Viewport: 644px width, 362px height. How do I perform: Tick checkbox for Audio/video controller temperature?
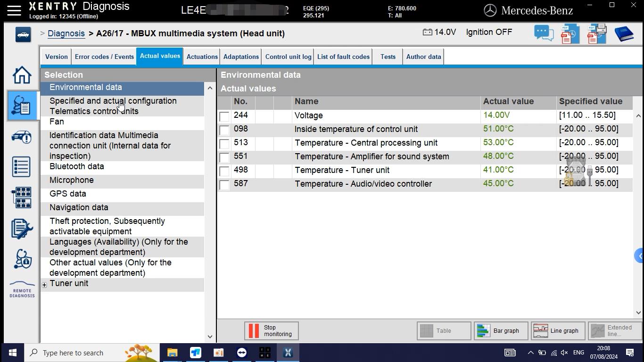pos(224,185)
